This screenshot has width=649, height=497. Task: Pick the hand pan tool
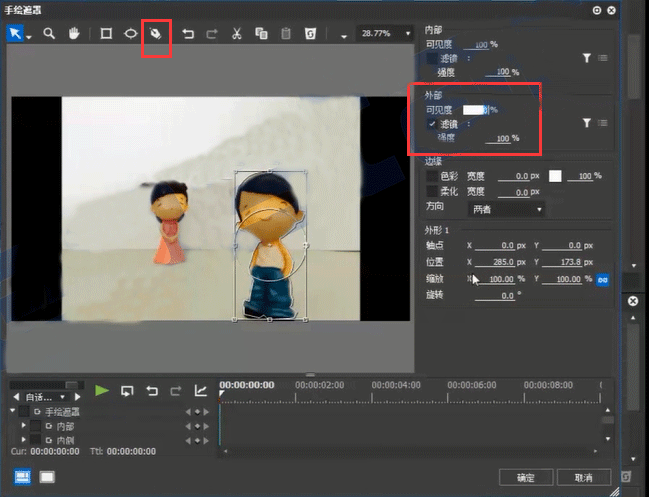coord(73,33)
